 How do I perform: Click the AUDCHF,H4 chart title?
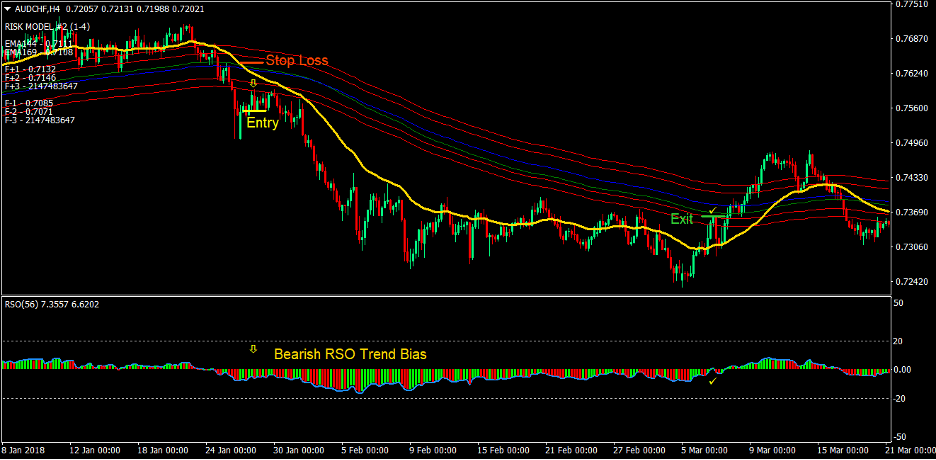[36, 9]
